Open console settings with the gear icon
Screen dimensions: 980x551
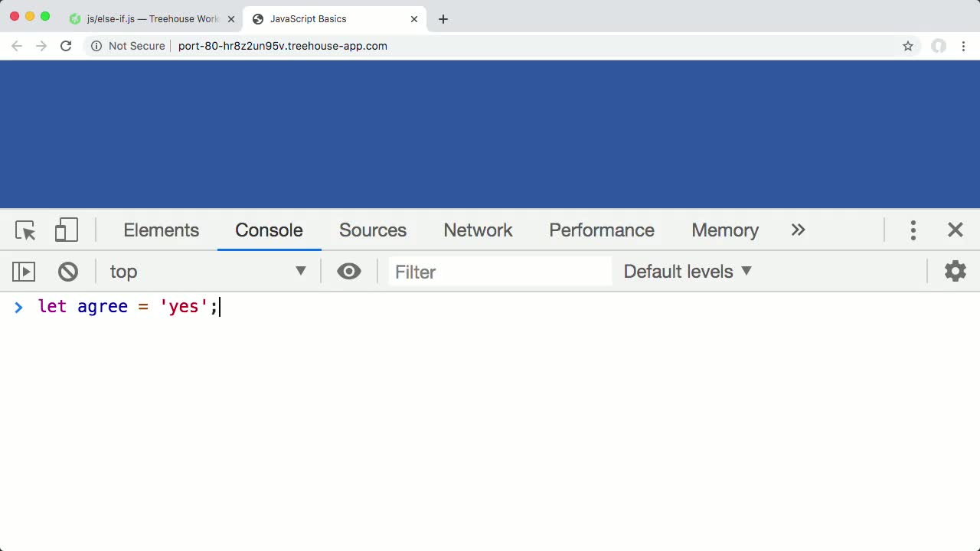(x=955, y=271)
